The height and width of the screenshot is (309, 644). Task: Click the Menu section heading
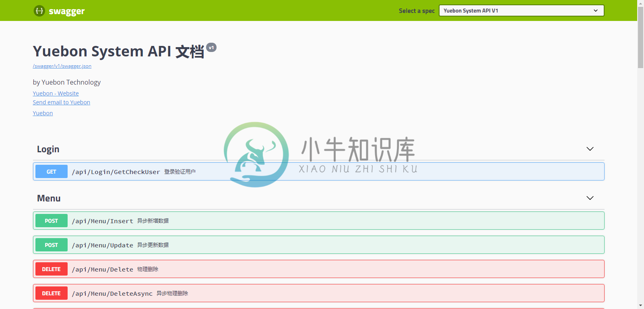tap(49, 198)
